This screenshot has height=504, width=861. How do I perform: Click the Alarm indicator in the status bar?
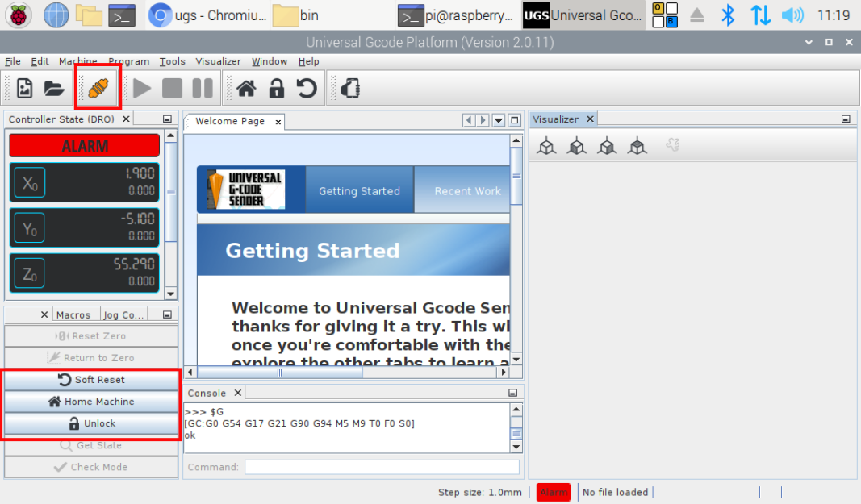pos(554,492)
